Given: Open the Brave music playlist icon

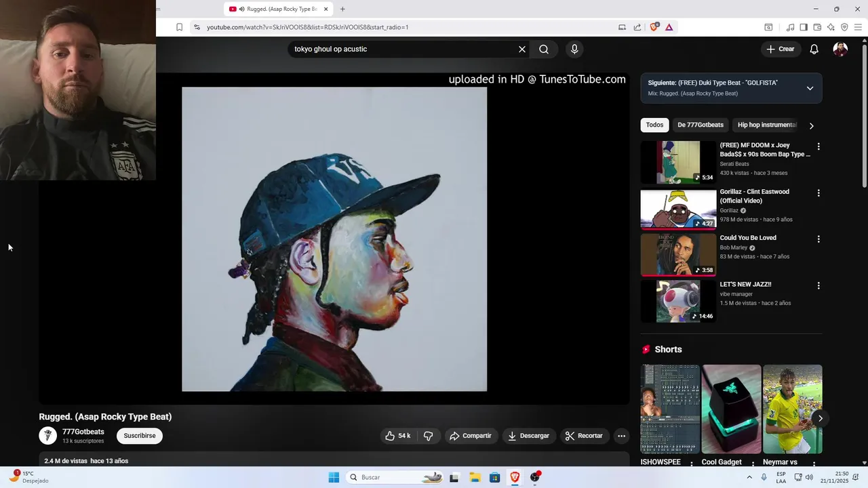Looking at the screenshot, I should (x=790, y=27).
